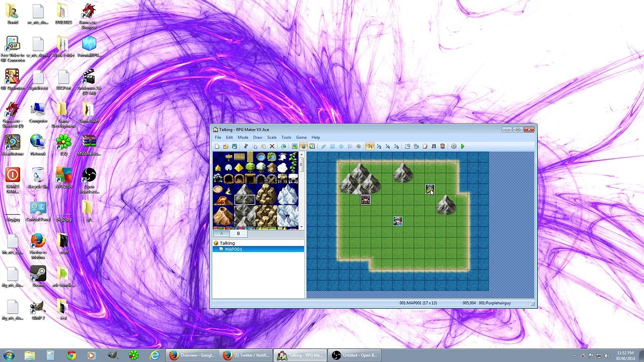Open the Edit menu
The image size is (644, 362).
(x=229, y=137)
